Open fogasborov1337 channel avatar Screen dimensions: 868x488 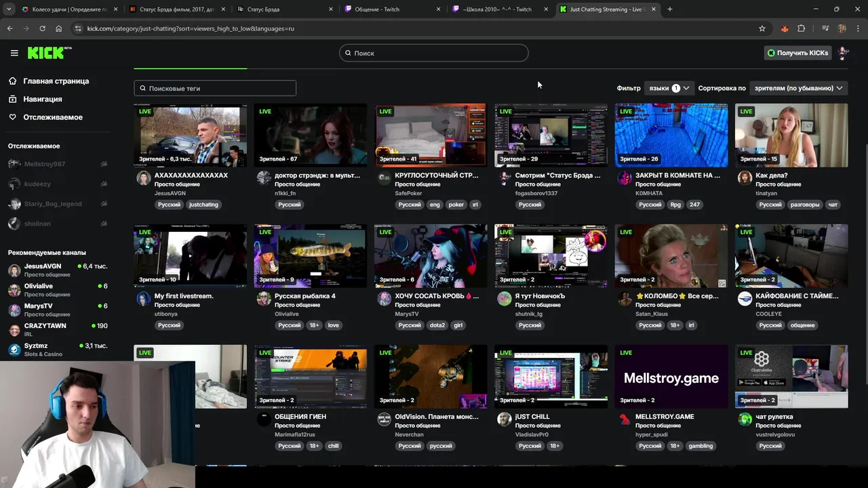505,178
